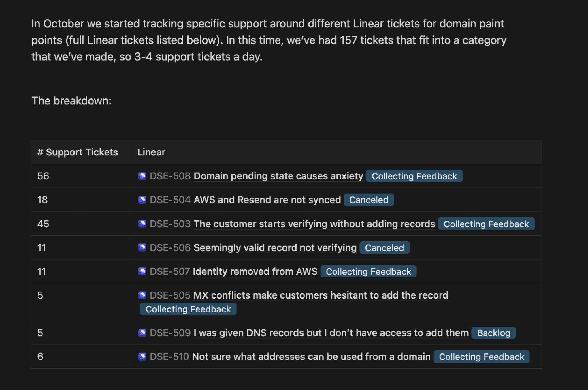
Task: Click the Linear icon beside DSE-509
Action: [x=142, y=333]
